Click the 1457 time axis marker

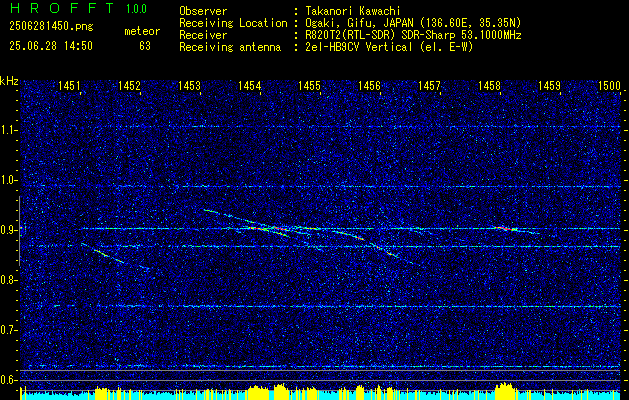pos(429,86)
